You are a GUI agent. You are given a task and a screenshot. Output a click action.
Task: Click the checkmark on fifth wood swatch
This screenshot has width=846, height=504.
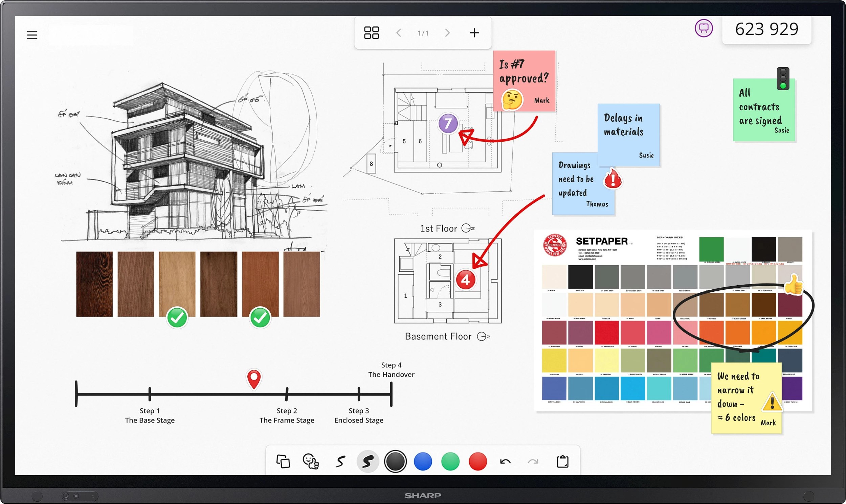pyautogui.click(x=260, y=317)
